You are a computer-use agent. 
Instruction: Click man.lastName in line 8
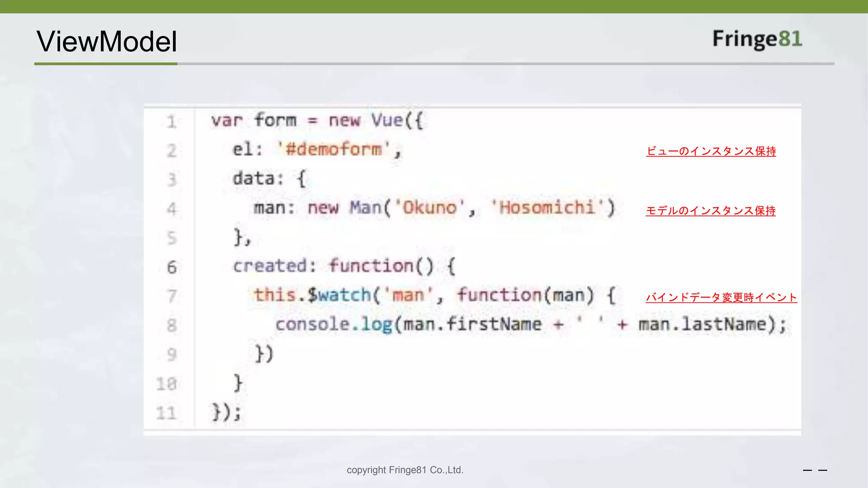tap(702, 325)
